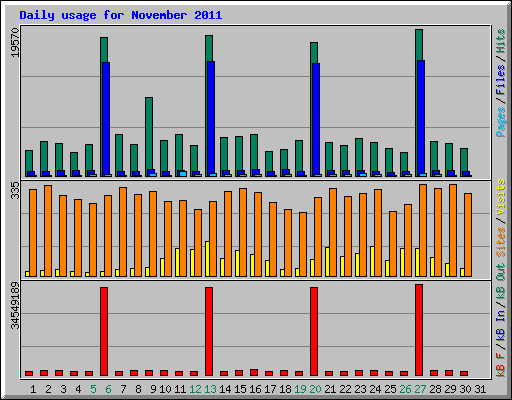The width and height of the screenshot is (512, 400).
Task: Click the orange sites bar for day 29
Action: 453,230
